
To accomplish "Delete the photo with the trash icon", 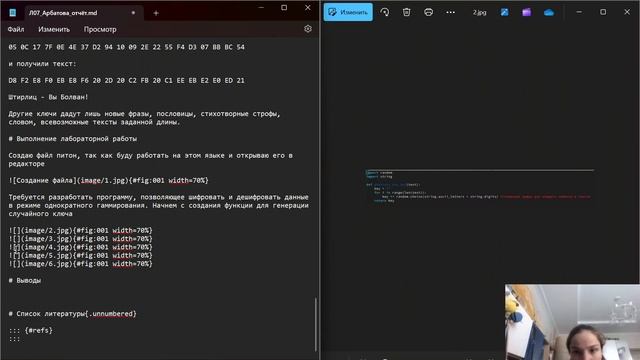I will tap(407, 12).
